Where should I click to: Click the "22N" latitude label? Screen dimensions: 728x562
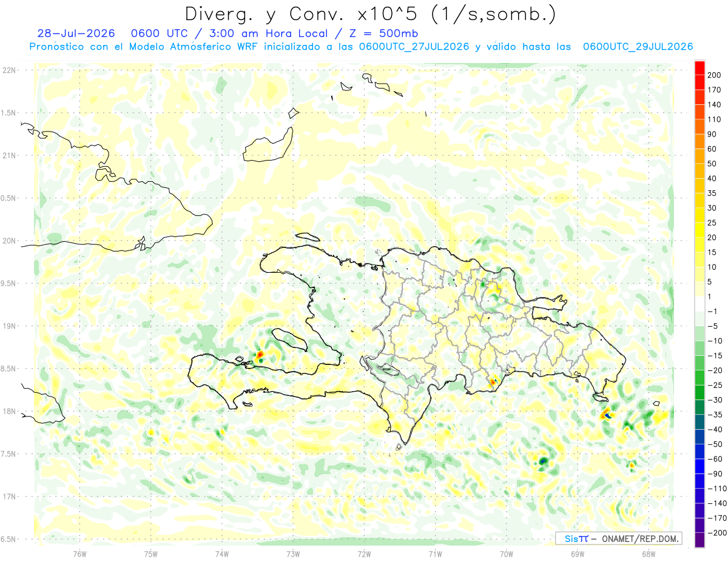tap(9, 70)
